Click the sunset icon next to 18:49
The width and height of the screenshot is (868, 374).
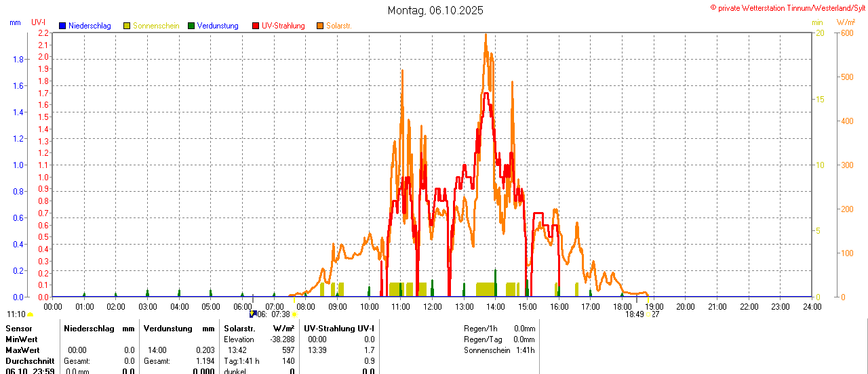(x=649, y=314)
